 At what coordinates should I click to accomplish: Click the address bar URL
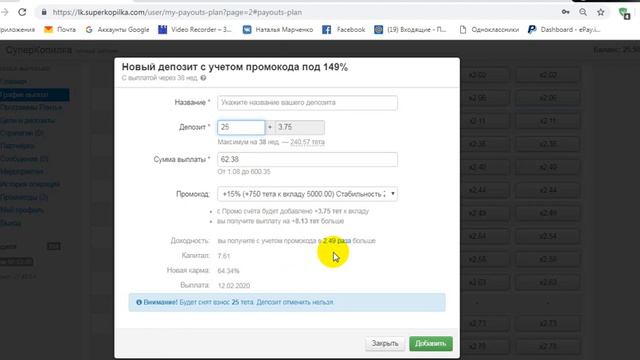coord(177,12)
